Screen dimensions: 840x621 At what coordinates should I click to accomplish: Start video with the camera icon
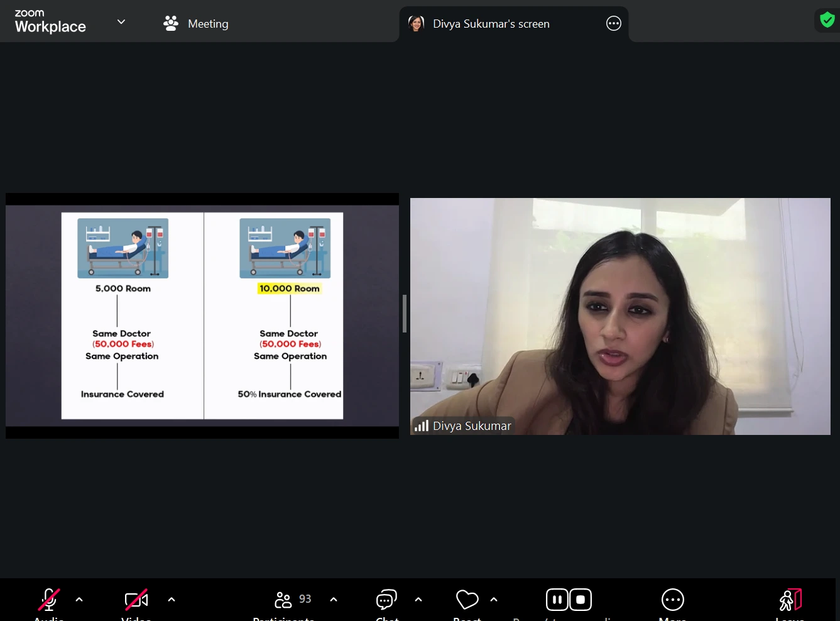coord(136,600)
